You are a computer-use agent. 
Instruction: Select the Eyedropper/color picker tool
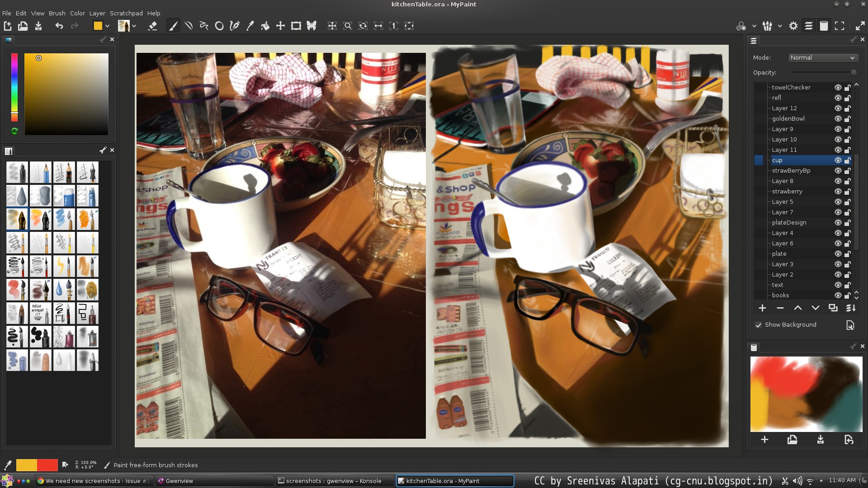250,26
